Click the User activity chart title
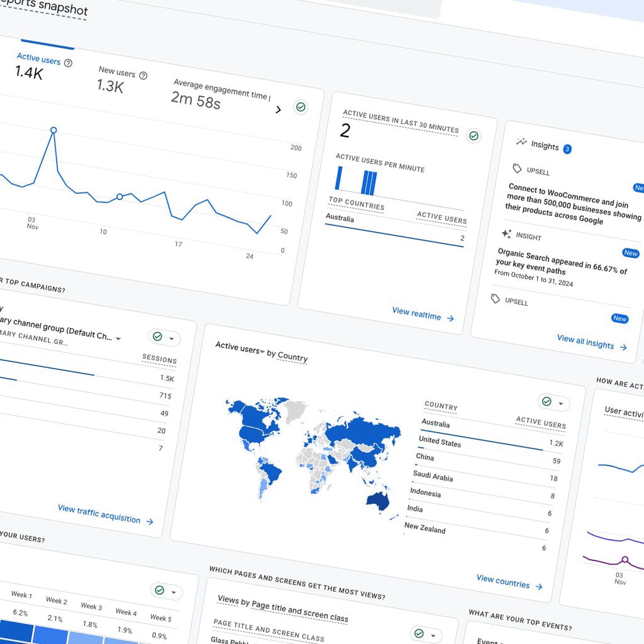The height and width of the screenshot is (644, 644). tap(623, 412)
